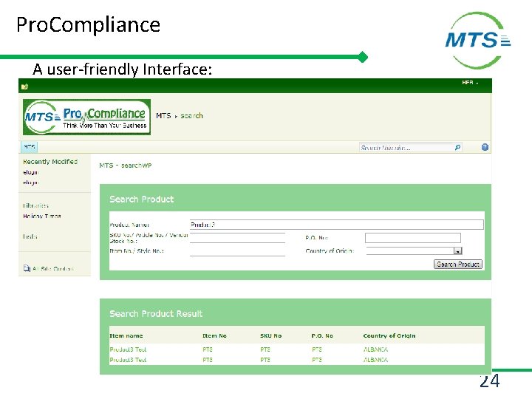Open the Libraries section in sidebar

[35, 205]
